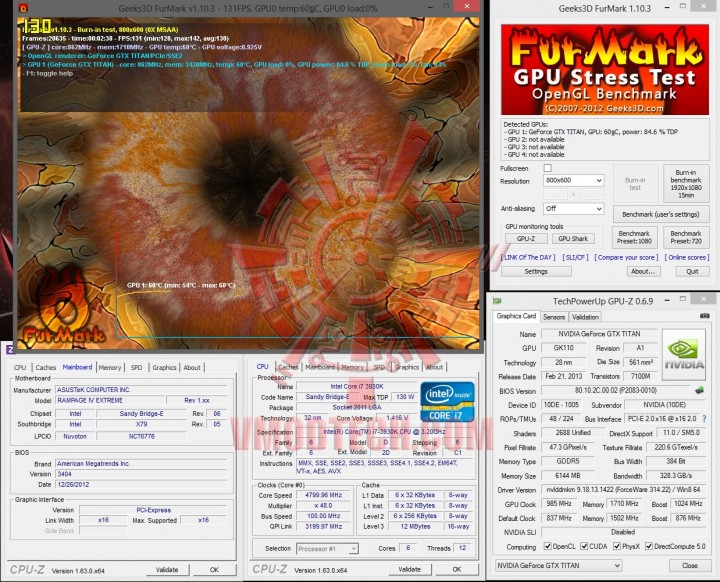Click the Intel Core i7 badge in CPU-Z
The height and width of the screenshot is (582, 720).
coord(447,401)
